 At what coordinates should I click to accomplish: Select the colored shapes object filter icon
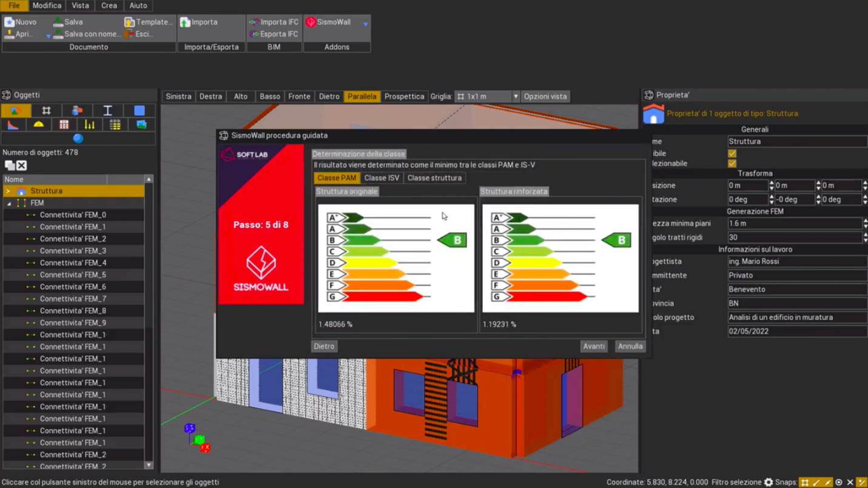pyautogui.click(x=16, y=110)
